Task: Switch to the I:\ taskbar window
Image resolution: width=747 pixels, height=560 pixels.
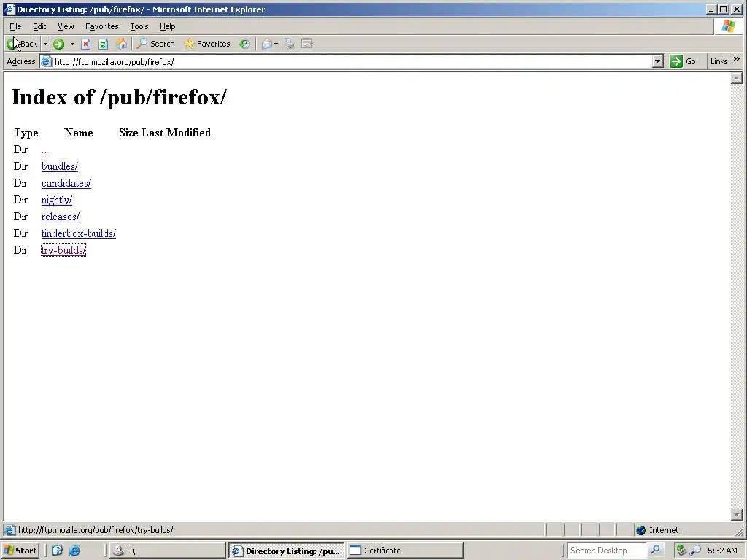Action: point(167,551)
